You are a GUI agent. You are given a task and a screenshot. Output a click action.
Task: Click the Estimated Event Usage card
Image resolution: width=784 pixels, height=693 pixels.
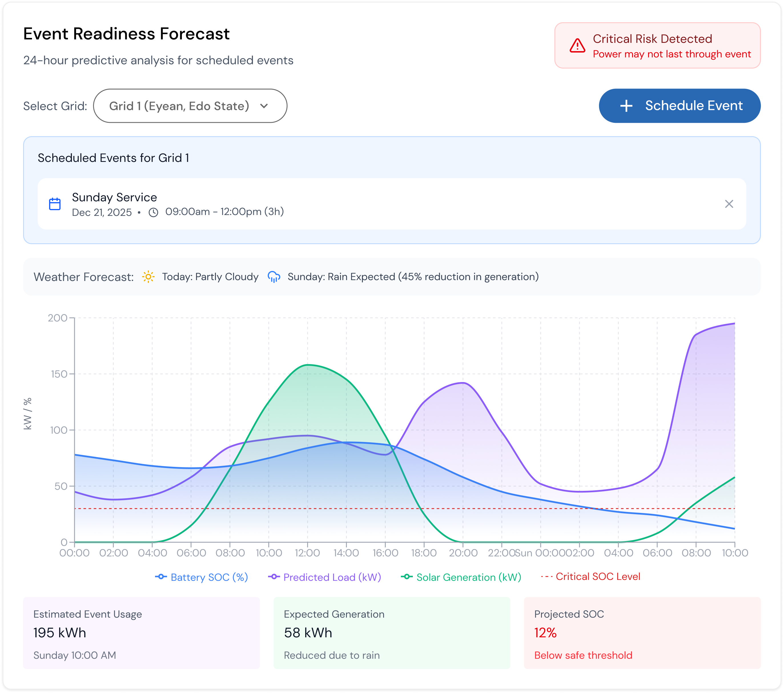tap(142, 633)
